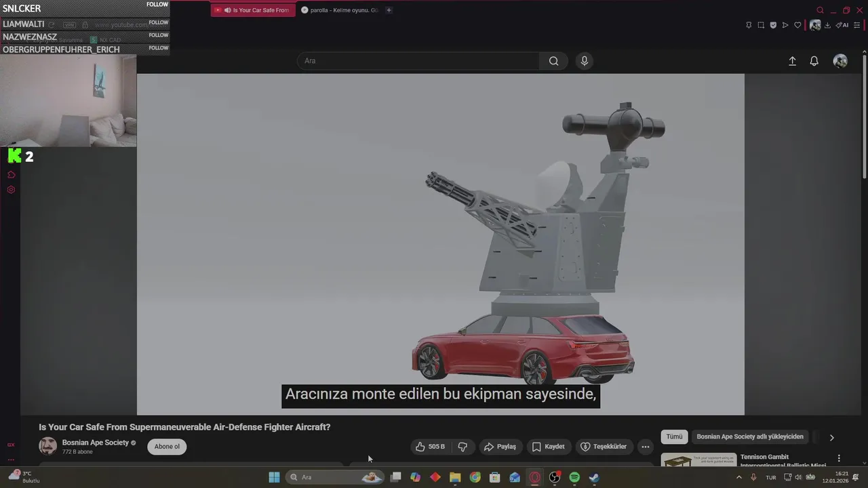Select the 'Tümü' filter chip
Image resolution: width=868 pixels, height=488 pixels.
674,437
